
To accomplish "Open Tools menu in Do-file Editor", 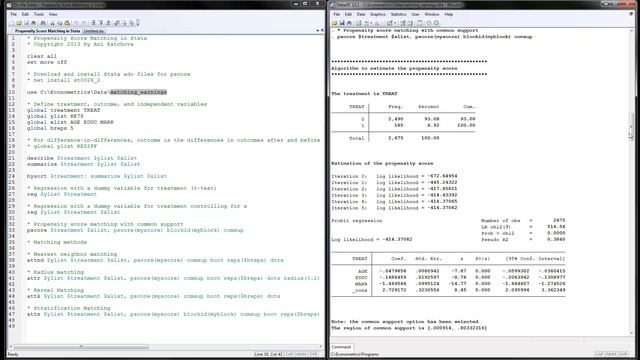I will pyautogui.click(x=39, y=14).
